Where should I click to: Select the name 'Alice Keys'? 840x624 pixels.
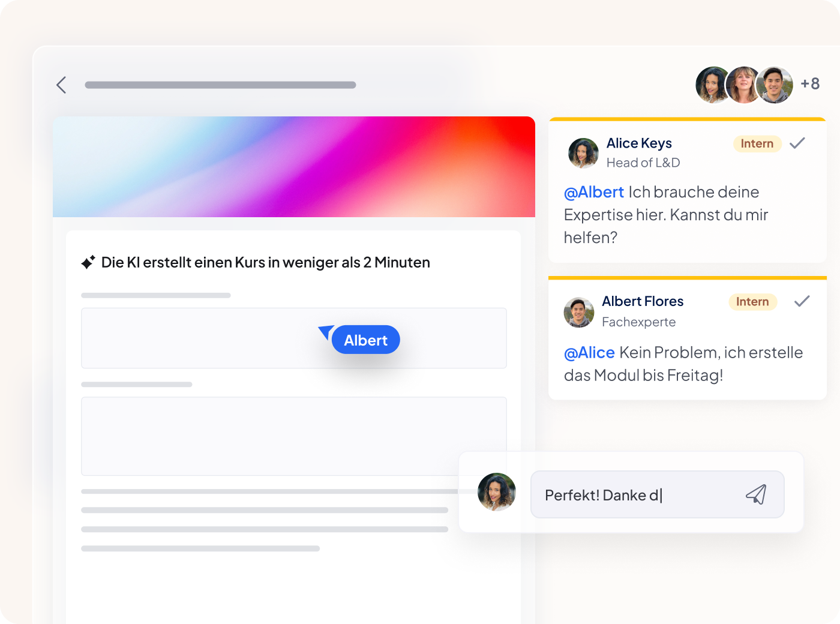coord(639,143)
